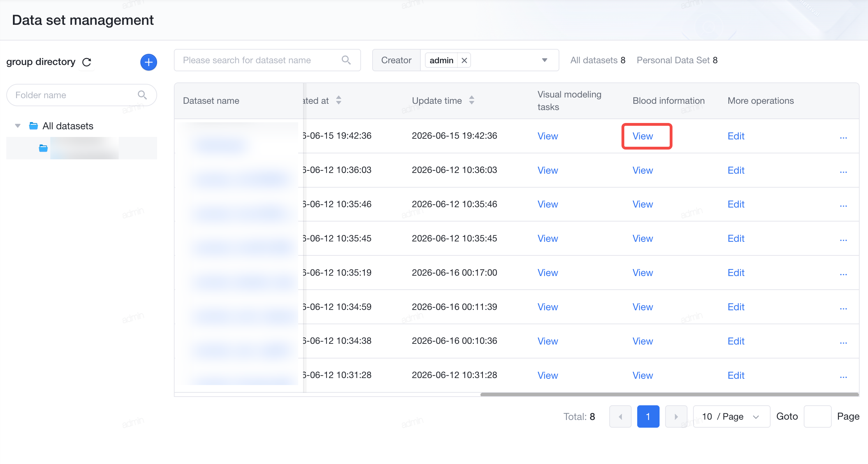Edit the dataset updated 2026-06-16 00:17:00
Image resolution: width=868 pixels, height=464 pixels.
[x=736, y=273]
